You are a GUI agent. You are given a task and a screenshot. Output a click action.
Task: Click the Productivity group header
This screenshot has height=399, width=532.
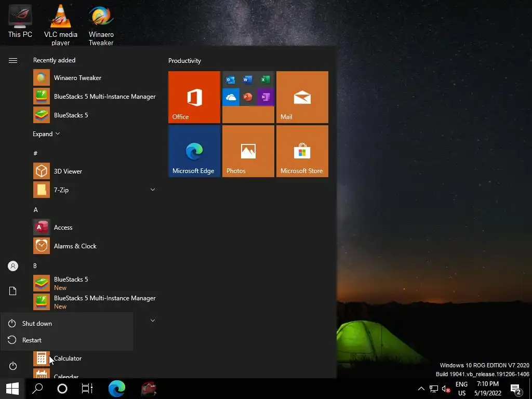click(184, 61)
